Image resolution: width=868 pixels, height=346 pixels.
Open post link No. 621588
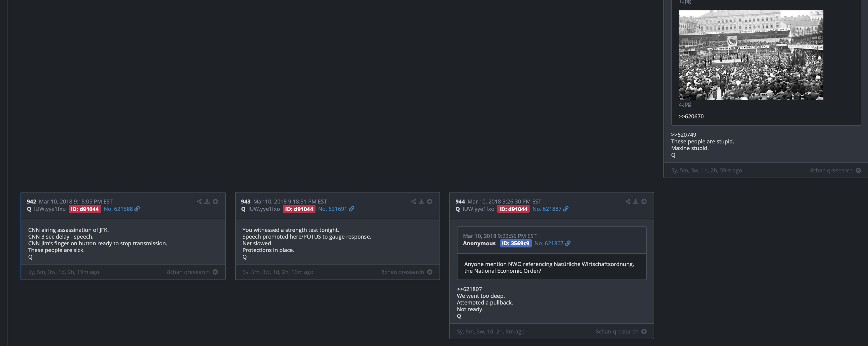(x=118, y=209)
